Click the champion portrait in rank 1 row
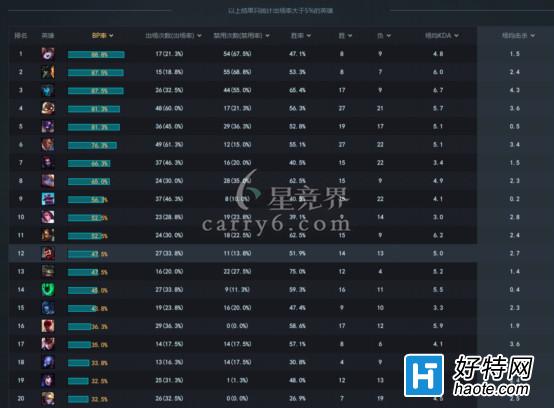The image size is (554, 408). [x=48, y=54]
